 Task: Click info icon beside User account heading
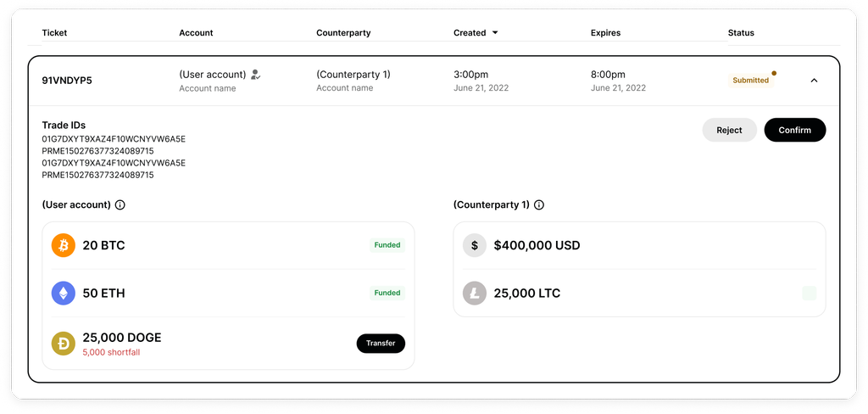pyautogui.click(x=120, y=205)
